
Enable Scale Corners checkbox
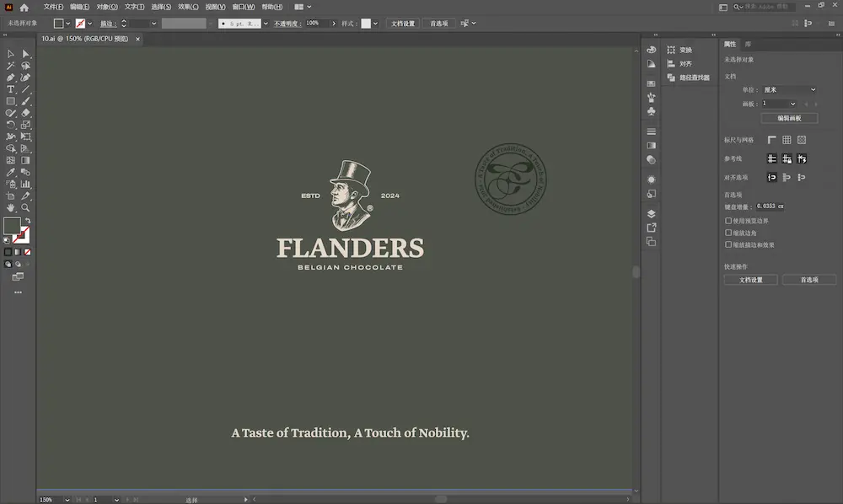click(x=728, y=233)
